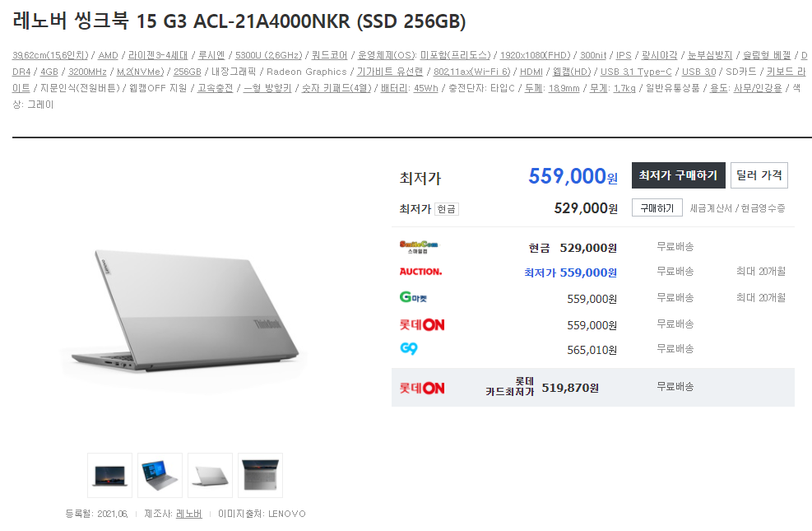The width and height of the screenshot is (812, 531).
Task: Open the G9 seller logo
Action: [x=409, y=348]
